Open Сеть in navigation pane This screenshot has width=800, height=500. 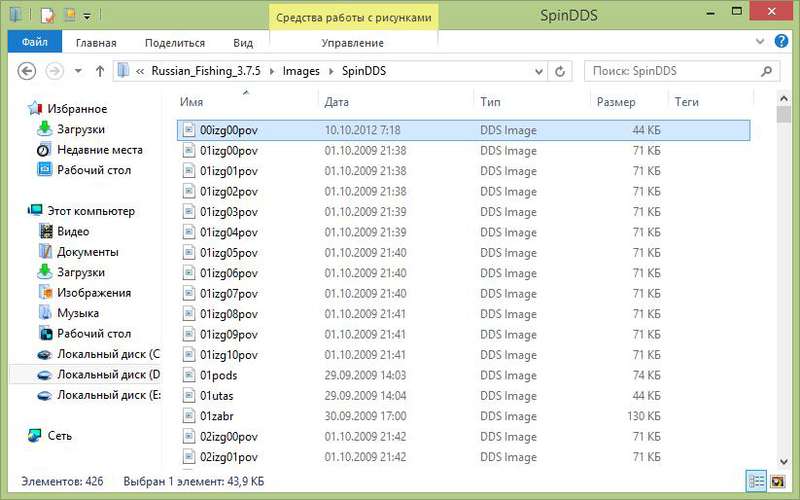click(59, 435)
